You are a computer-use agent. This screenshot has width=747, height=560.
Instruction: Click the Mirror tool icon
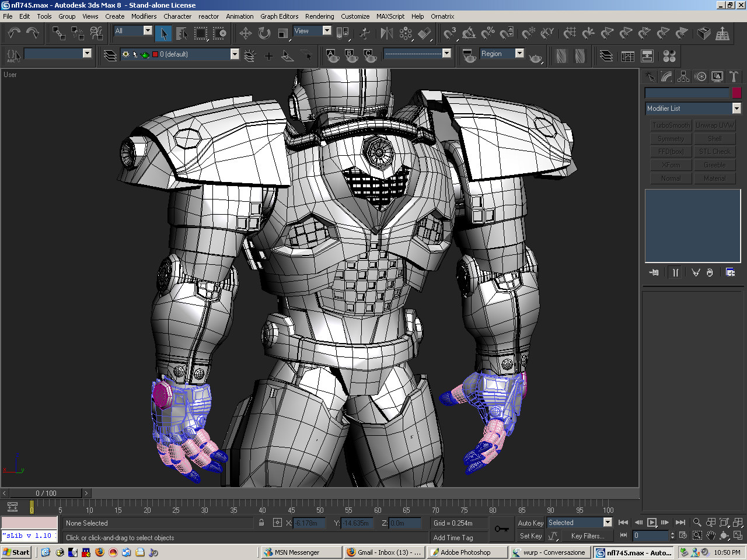pos(386,33)
